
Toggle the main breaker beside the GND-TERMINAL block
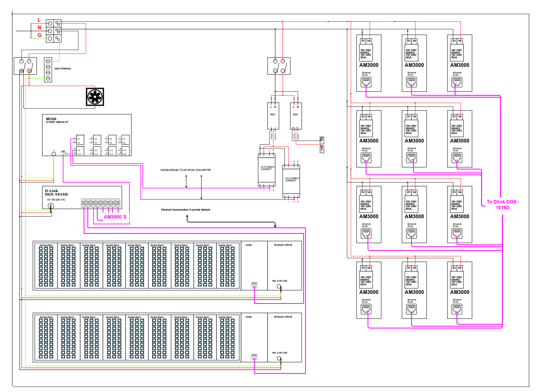pyautogui.click(x=25, y=66)
